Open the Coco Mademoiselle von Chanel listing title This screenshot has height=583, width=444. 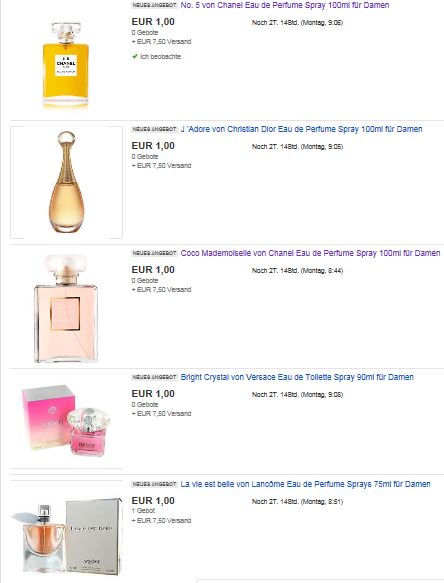click(311, 253)
